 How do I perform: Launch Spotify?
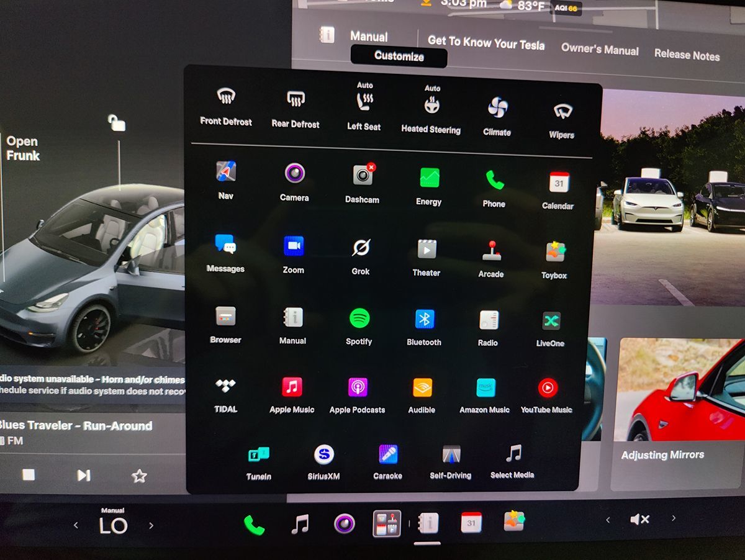[359, 327]
